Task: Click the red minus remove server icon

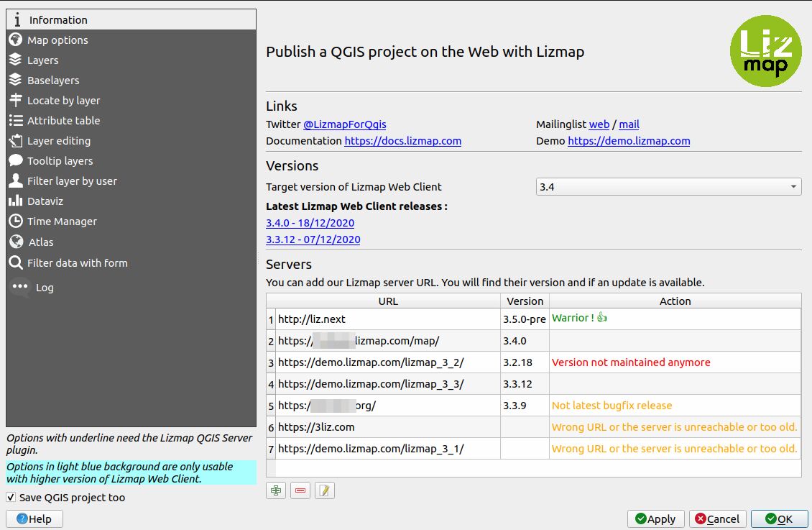Action: (x=300, y=490)
